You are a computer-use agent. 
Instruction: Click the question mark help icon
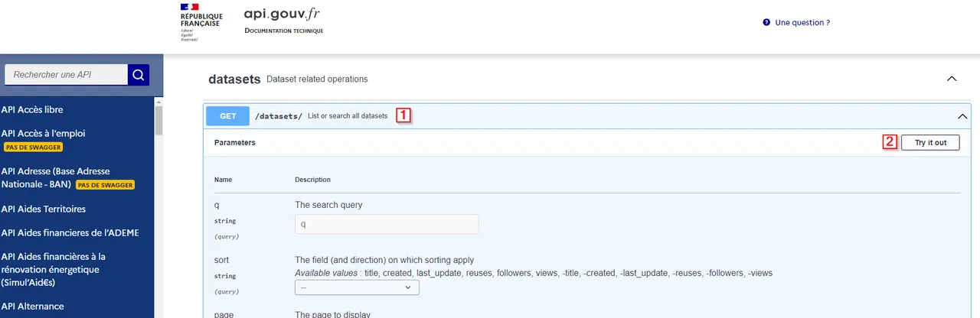[x=766, y=23]
